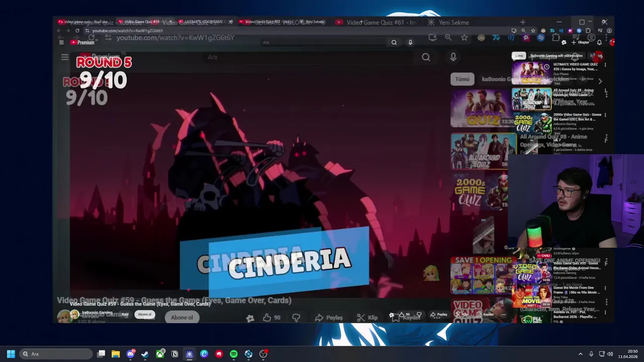
Task: Open OBS Studio icon with red badge
Action: 263,354
